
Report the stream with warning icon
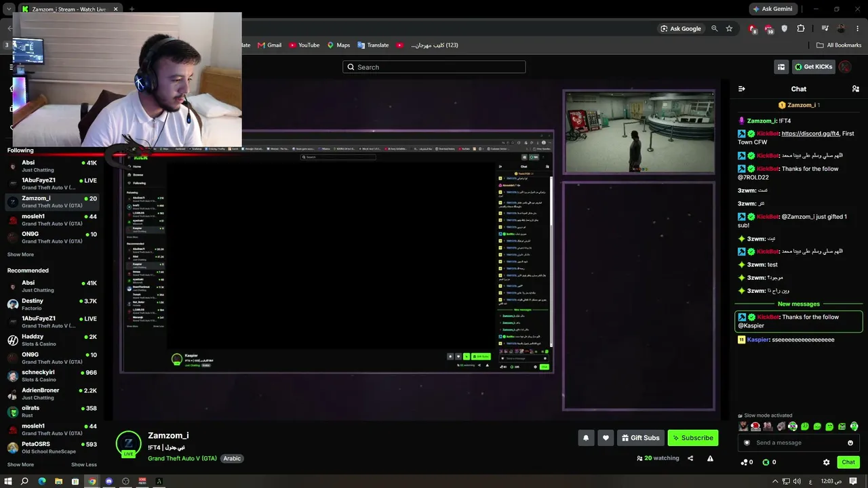coord(710,458)
